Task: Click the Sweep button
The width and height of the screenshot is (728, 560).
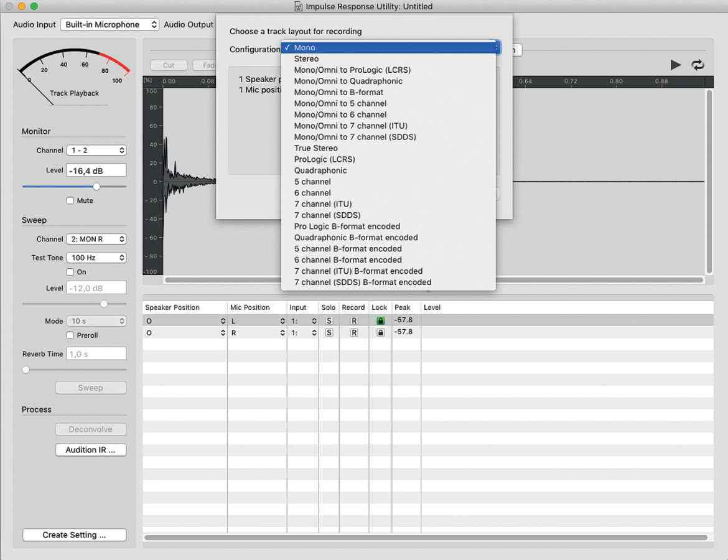Action: click(x=91, y=388)
